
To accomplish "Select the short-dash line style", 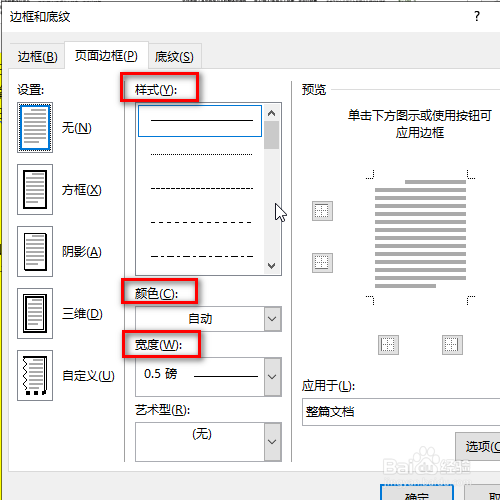I will [201, 188].
